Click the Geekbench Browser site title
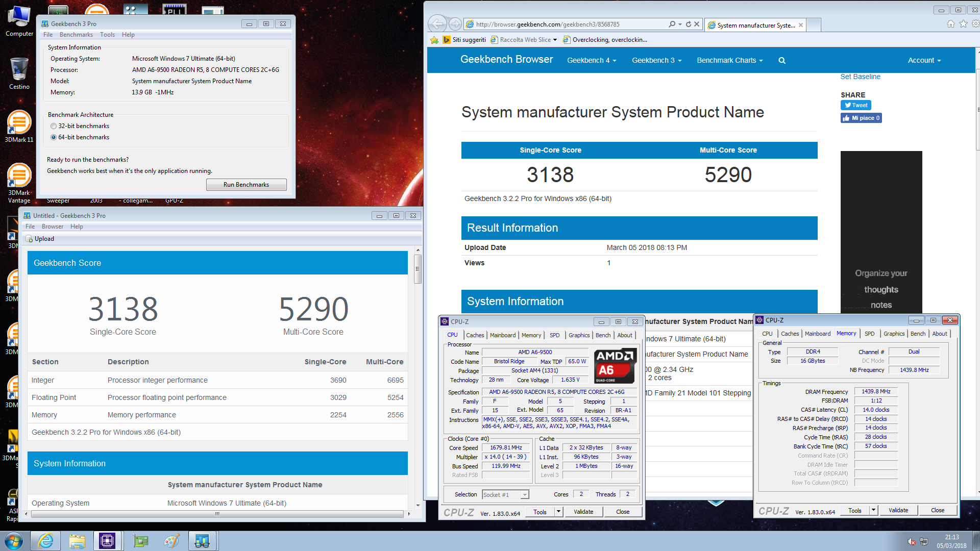Screen dimensions: 980x551 (506, 60)
